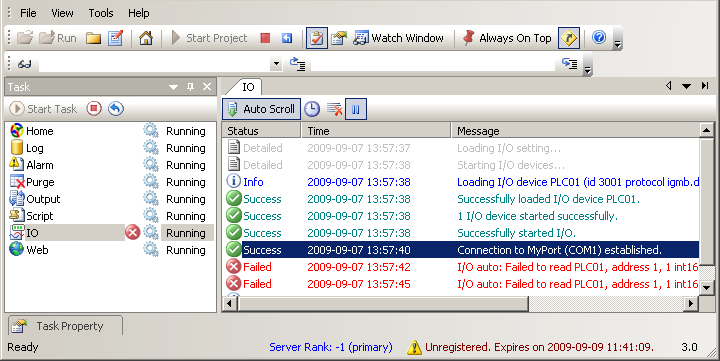Pin the Task panel
Image resolution: width=720 pixels, height=361 pixels.
pyautogui.click(x=190, y=87)
